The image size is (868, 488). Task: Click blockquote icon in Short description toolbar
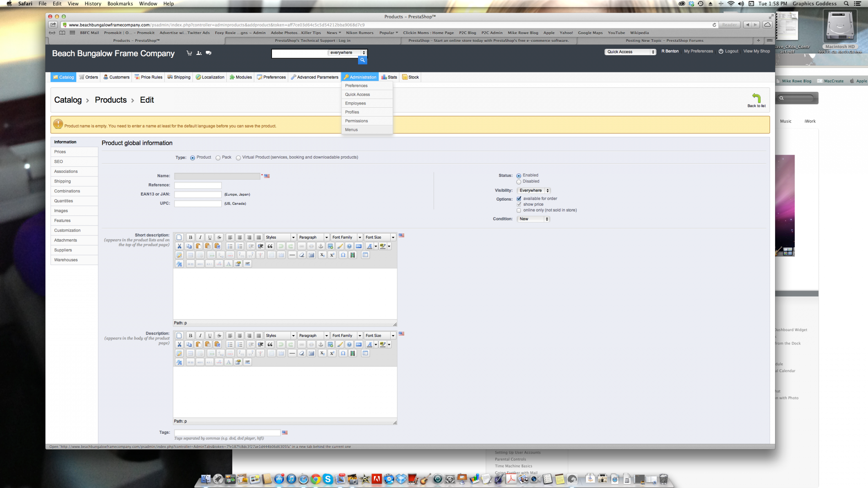[x=270, y=246]
